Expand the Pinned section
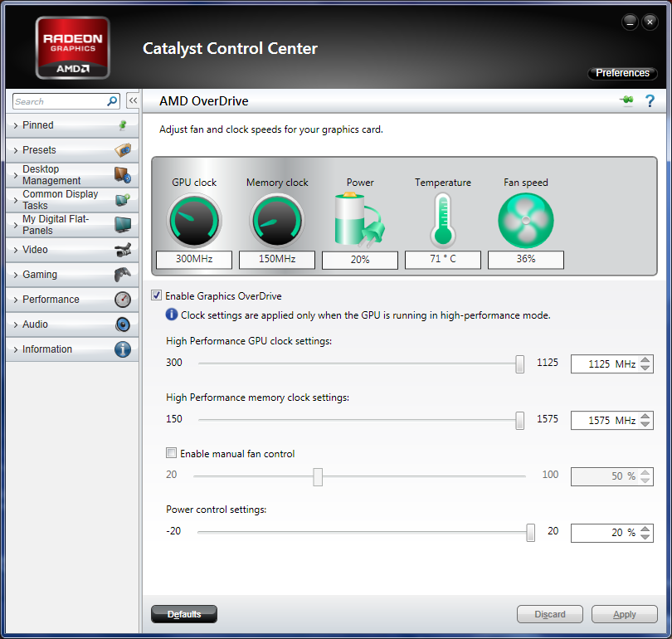The width and height of the screenshot is (672, 639). pyautogui.click(x=16, y=125)
